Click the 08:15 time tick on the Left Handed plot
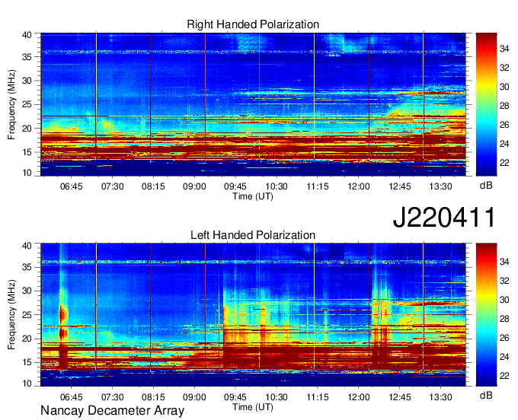 [x=153, y=397]
